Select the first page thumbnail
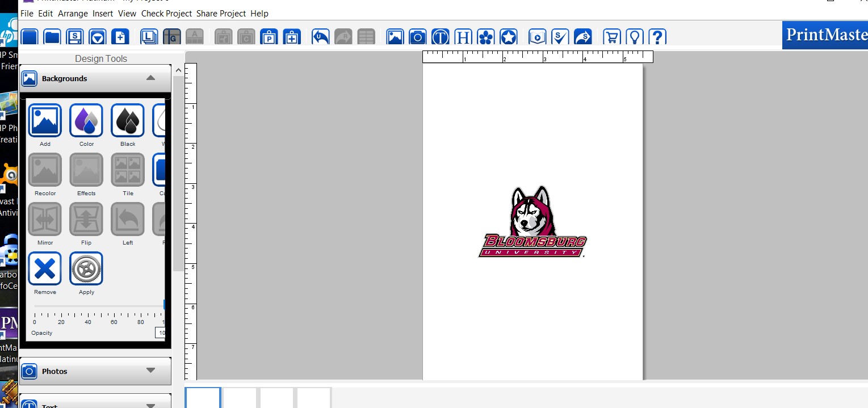The width and height of the screenshot is (868, 408). pyautogui.click(x=203, y=398)
